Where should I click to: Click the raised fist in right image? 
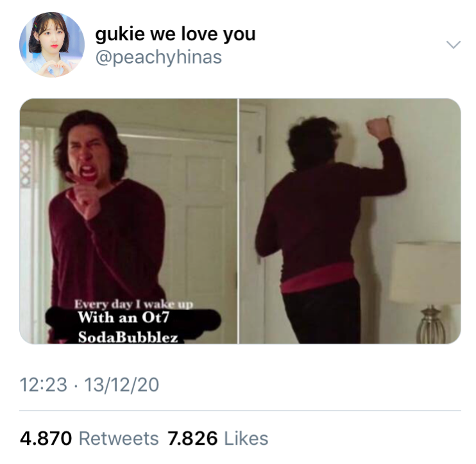coord(378,128)
